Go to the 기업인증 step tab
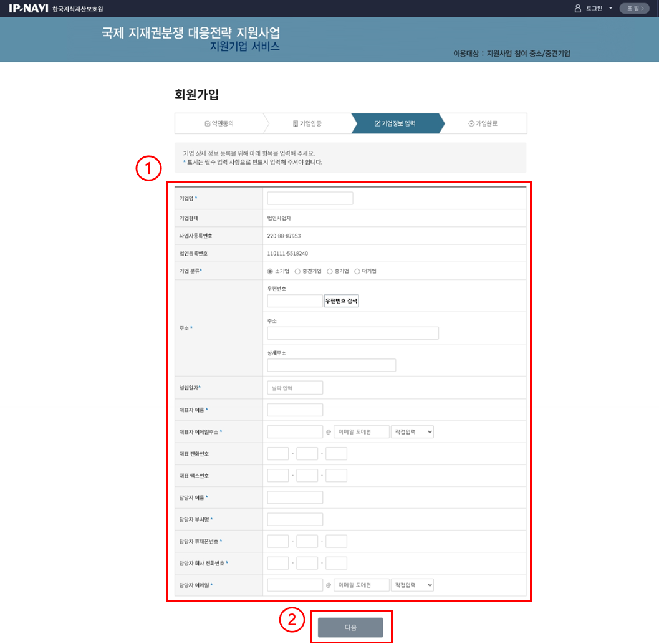 click(307, 123)
